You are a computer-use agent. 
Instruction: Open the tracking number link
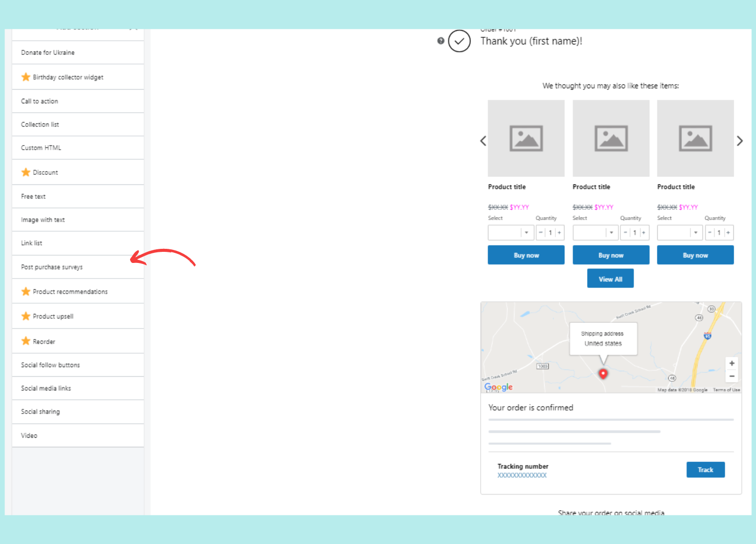click(522, 475)
